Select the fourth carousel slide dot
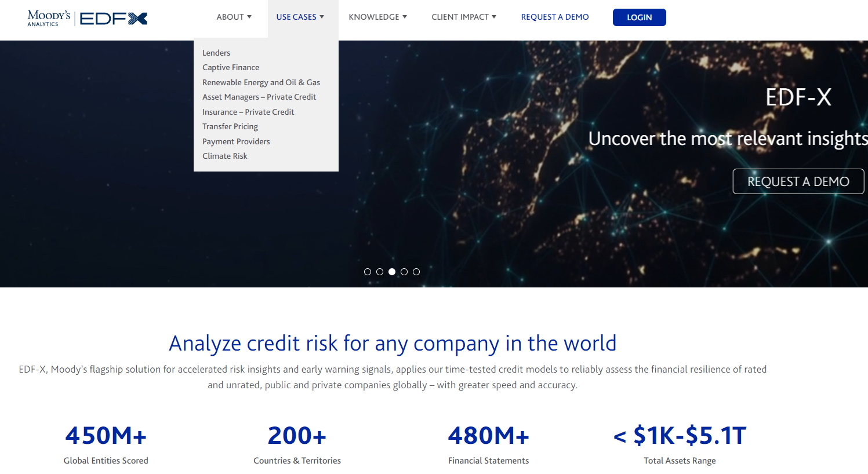The image size is (868, 474). [404, 272]
